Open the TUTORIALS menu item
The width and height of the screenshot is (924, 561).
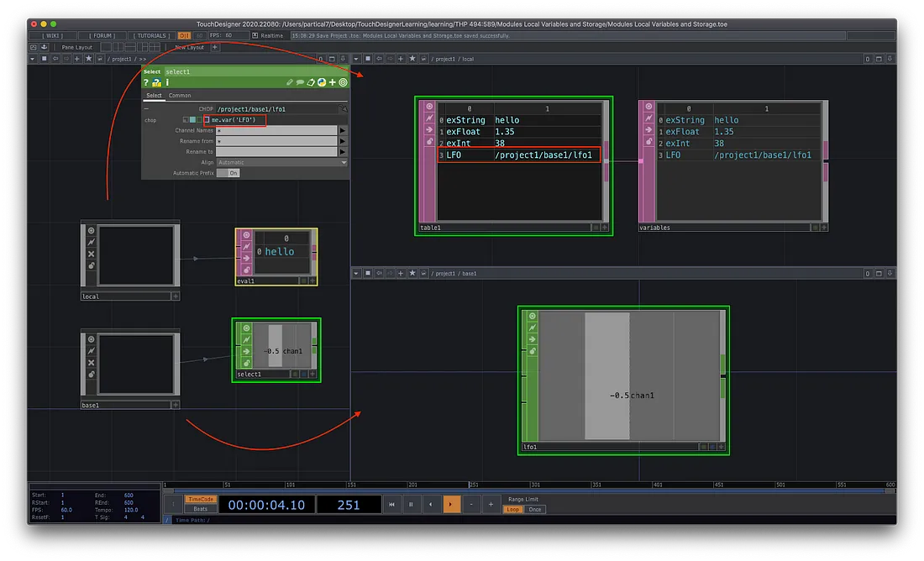point(150,36)
